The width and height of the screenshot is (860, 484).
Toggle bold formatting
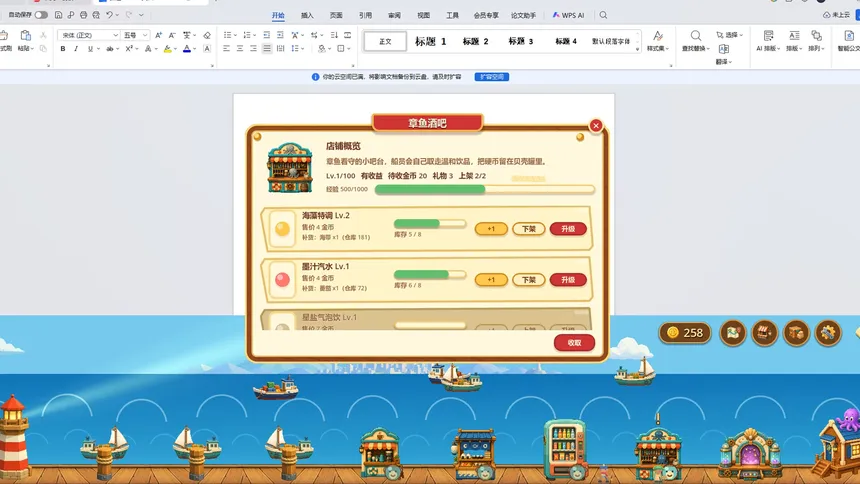click(63, 49)
